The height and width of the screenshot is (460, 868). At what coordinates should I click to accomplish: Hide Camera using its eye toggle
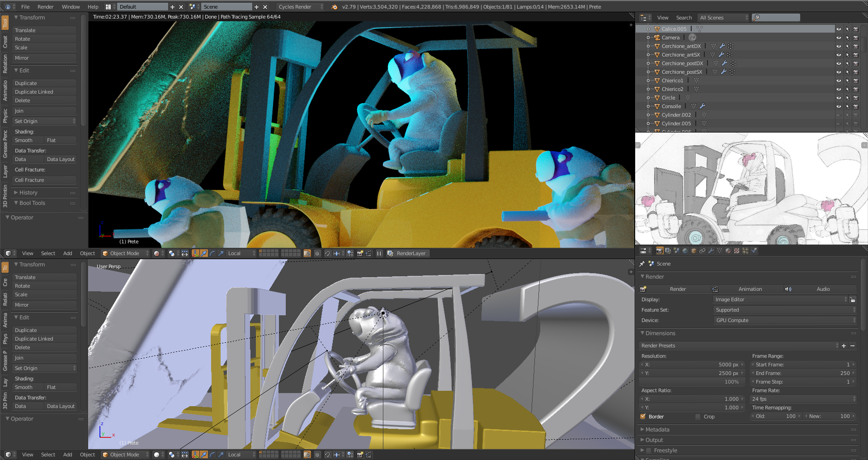pos(839,38)
